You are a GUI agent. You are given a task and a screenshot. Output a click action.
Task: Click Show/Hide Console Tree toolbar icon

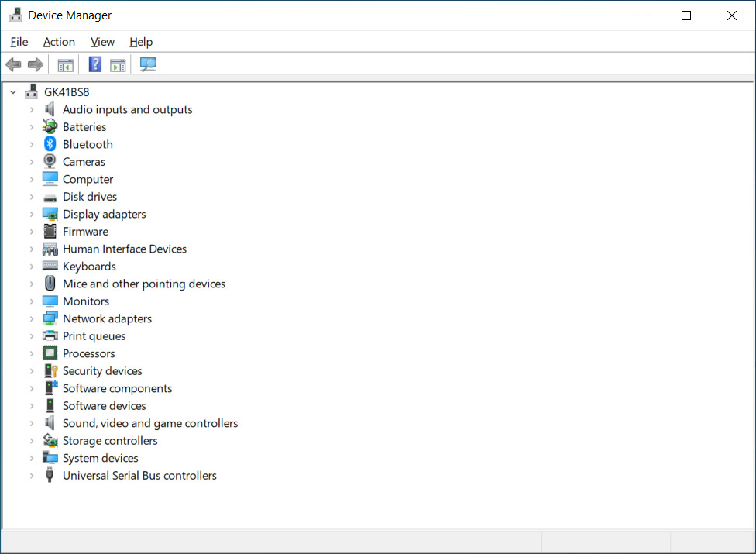click(x=66, y=64)
